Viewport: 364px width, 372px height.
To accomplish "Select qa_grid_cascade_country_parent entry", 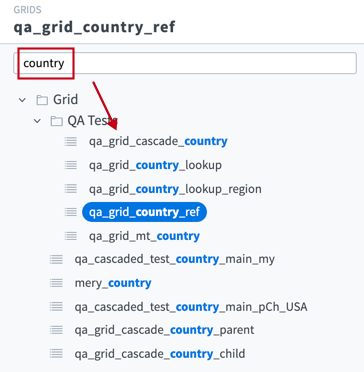I will click(x=164, y=330).
